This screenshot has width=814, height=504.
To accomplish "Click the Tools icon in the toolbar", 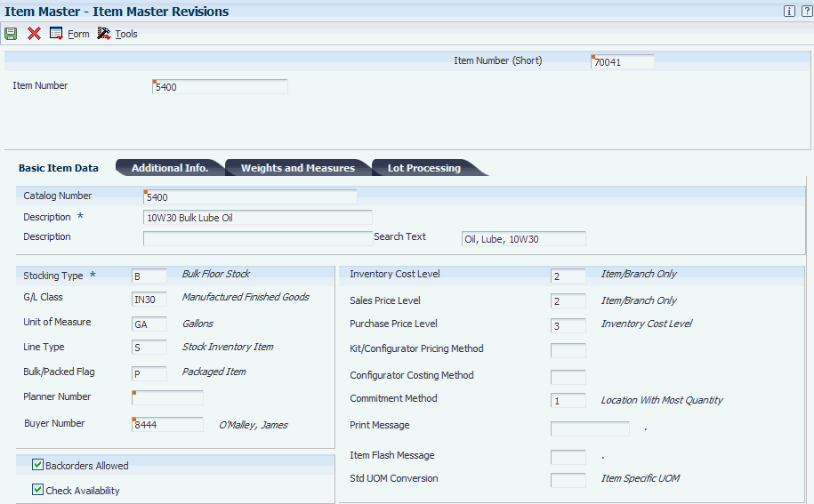I will (103, 34).
